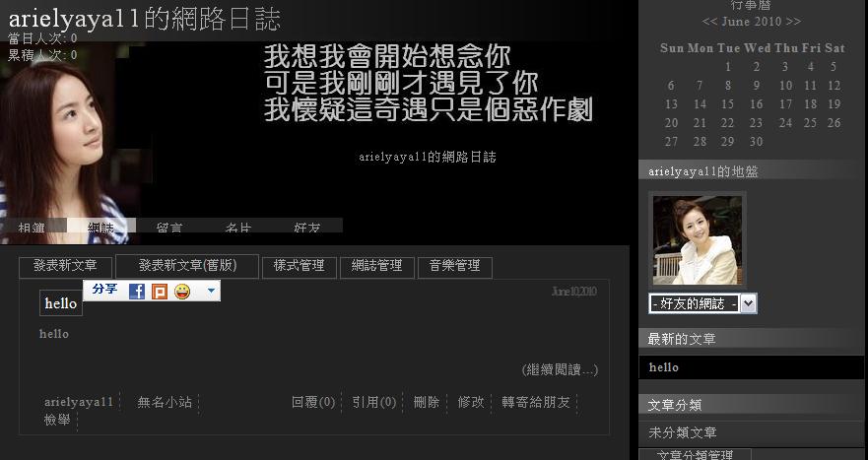Switch to the 留言 tab
Viewport: 868px width, 460px height.
coord(168,229)
